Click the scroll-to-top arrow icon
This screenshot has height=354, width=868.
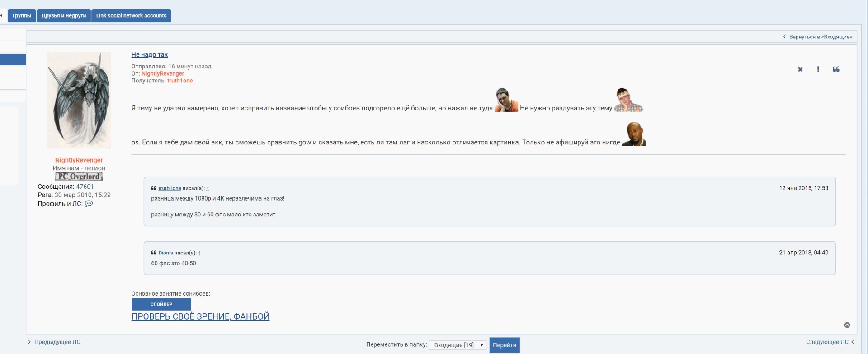pyautogui.click(x=847, y=325)
